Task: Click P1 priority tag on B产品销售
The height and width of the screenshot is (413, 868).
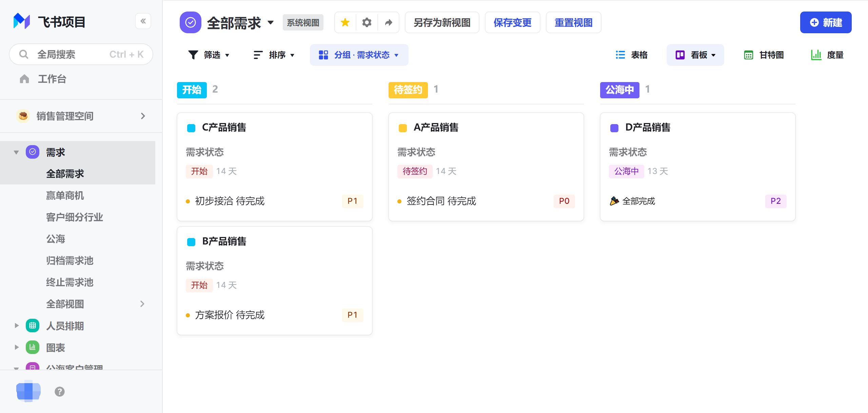Action: click(353, 315)
